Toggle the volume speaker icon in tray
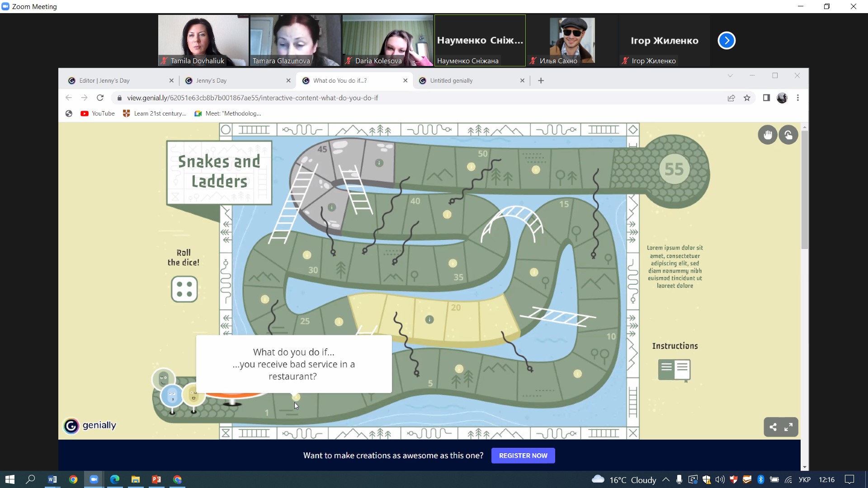 tap(720, 479)
